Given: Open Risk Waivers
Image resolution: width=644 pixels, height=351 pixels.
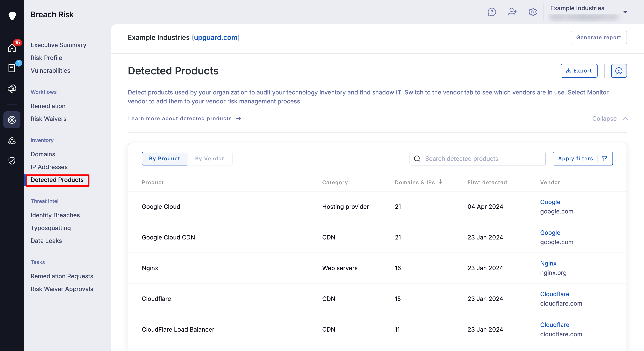Looking at the screenshot, I should click(49, 119).
